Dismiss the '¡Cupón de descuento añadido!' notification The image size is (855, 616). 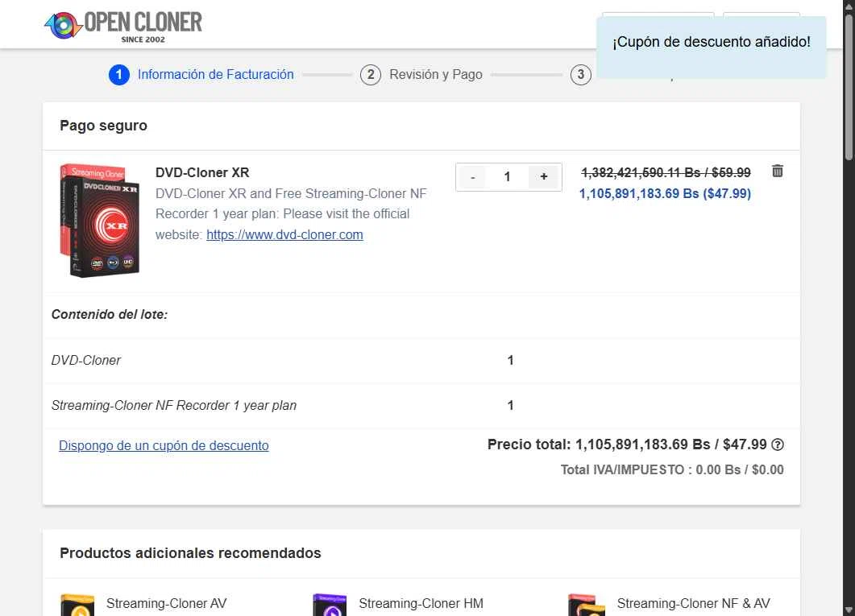click(x=711, y=48)
